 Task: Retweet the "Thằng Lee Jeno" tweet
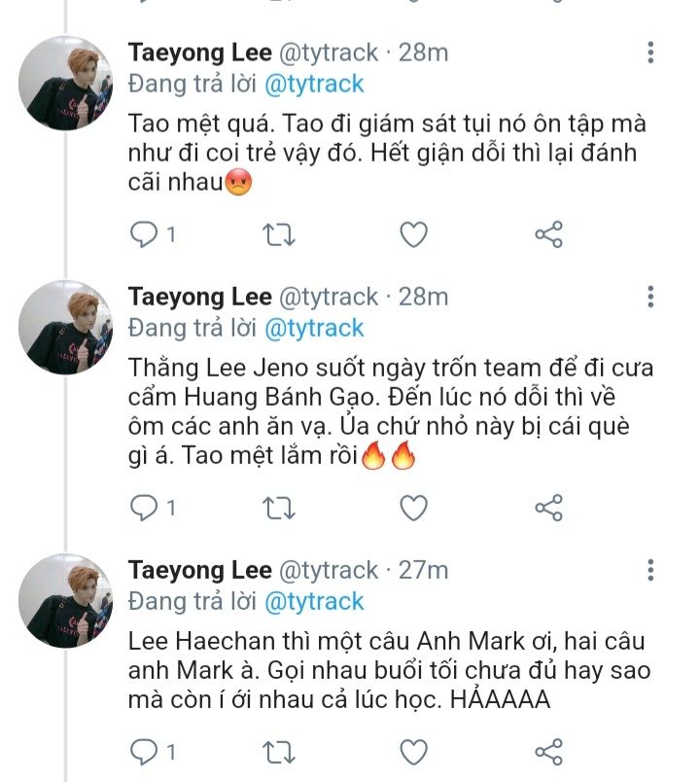point(279,507)
